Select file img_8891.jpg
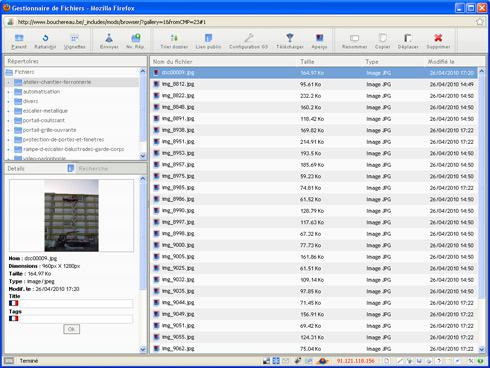The width and height of the screenshot is (490, 368). (313, 119)
